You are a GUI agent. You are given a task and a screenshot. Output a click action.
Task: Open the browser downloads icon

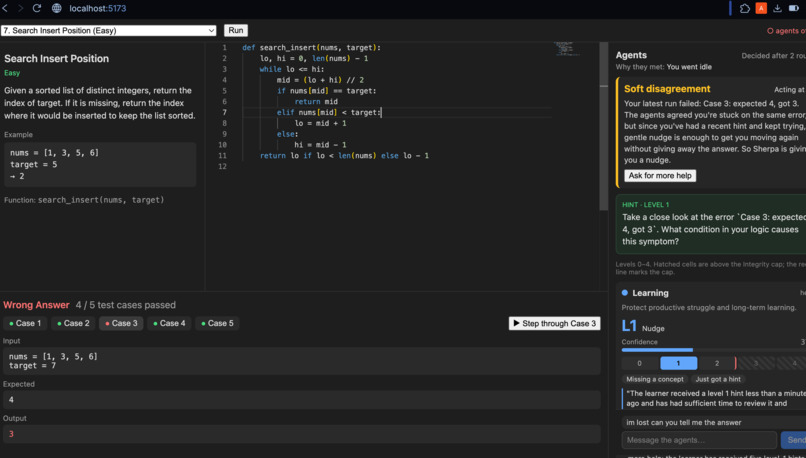(x=777, y=8)
